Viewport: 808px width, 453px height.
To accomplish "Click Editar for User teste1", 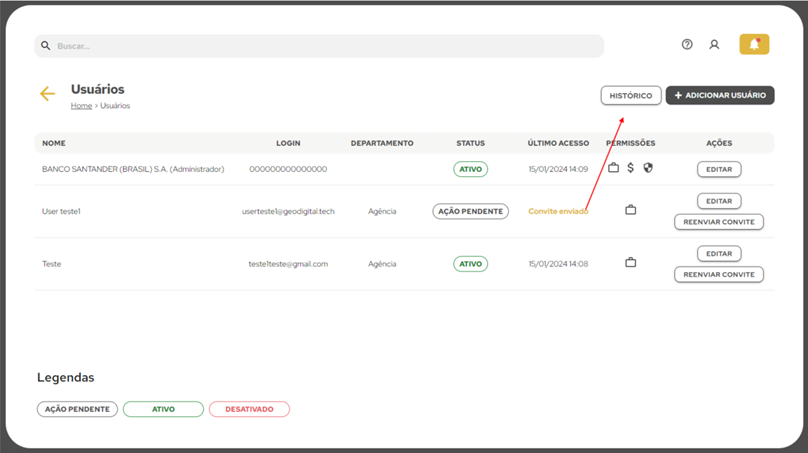I will pos(719,201).
